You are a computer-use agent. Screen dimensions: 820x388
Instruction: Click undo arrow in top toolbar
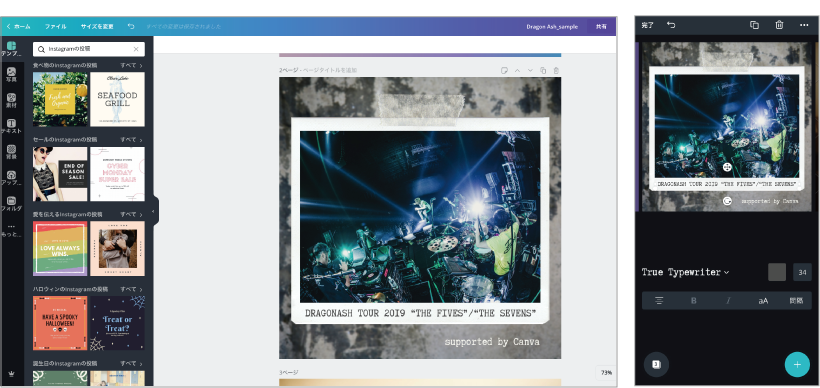point(131,26)
